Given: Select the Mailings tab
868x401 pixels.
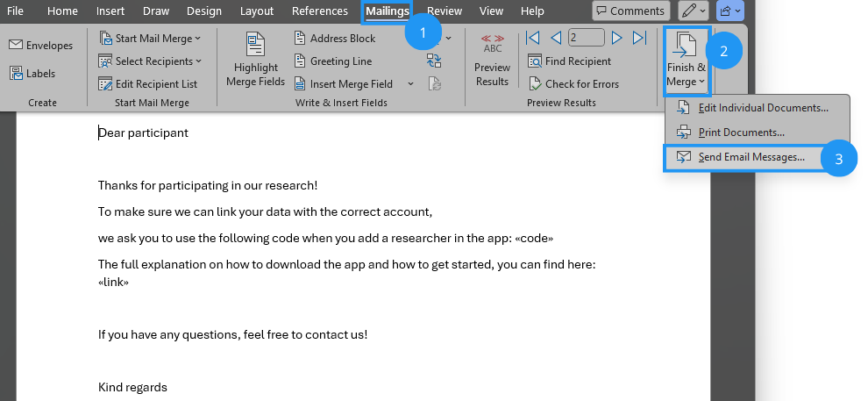Looking at the screenshot, I should click(x=388, y=11).
